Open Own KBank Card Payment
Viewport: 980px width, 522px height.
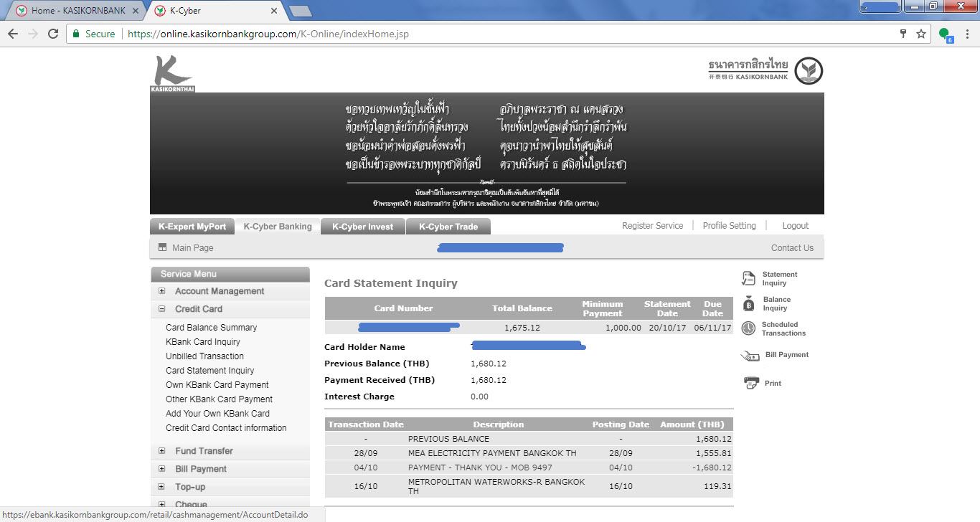pyautogui.click(x=217, y=385)
